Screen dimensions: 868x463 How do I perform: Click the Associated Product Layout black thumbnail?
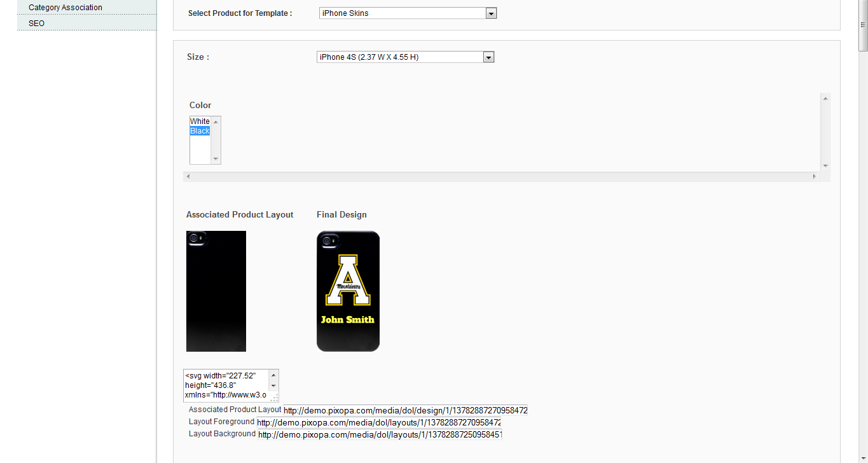216,291
